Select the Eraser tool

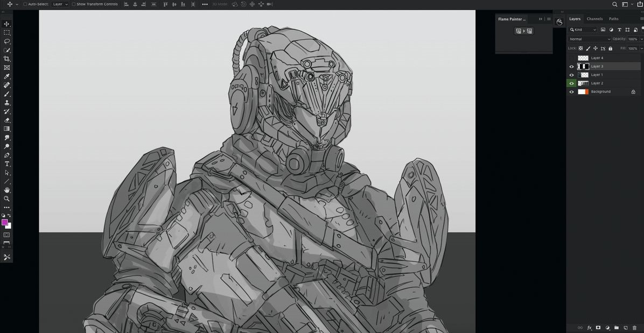[7, 120]
